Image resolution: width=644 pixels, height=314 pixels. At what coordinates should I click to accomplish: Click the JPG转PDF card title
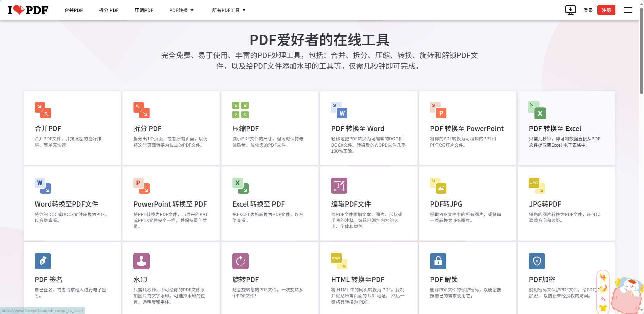545,204
